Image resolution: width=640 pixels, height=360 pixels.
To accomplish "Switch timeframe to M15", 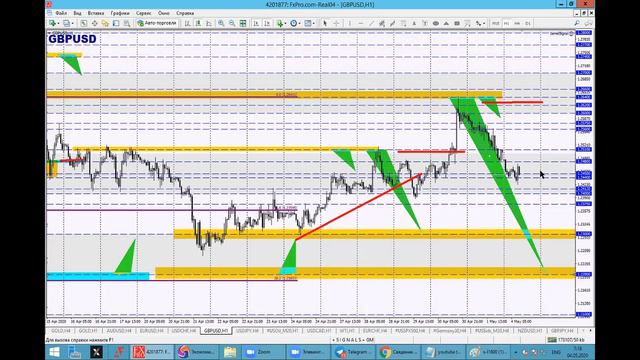I will point(496,23).
